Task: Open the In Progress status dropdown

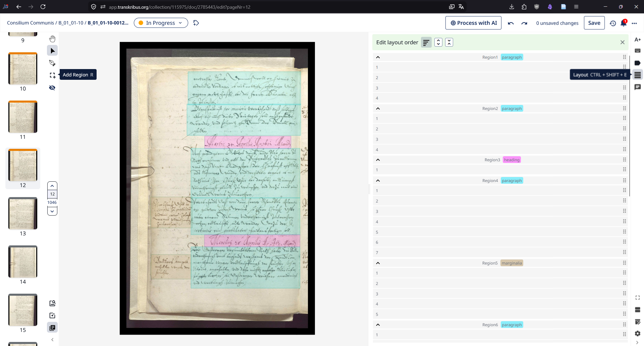Action: pyautogui.click(x=161, y=23)
